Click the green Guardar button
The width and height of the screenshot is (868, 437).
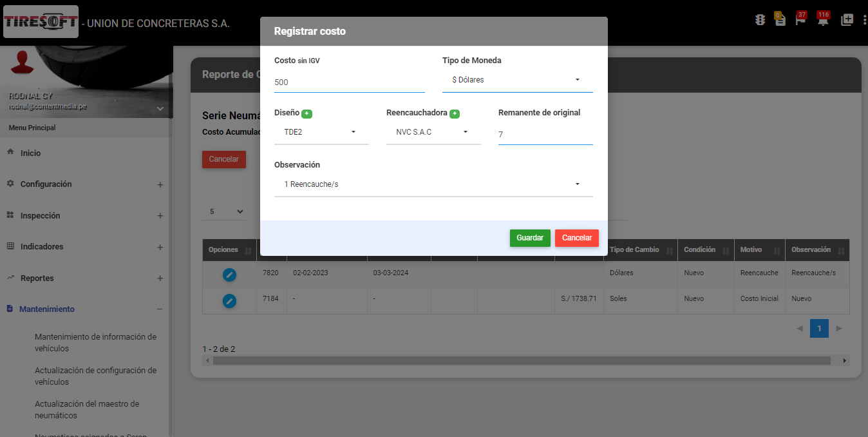click(x=530, y=238)
